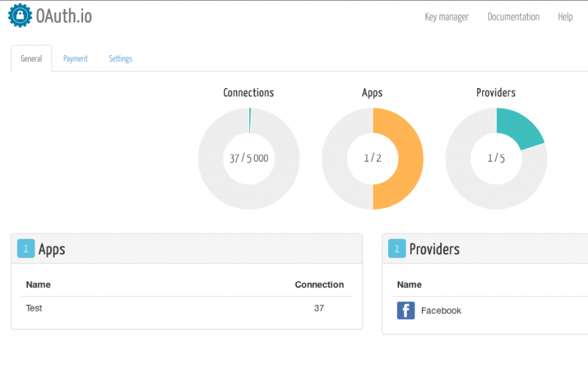Open the Documentation link in header

coord(513,17)
